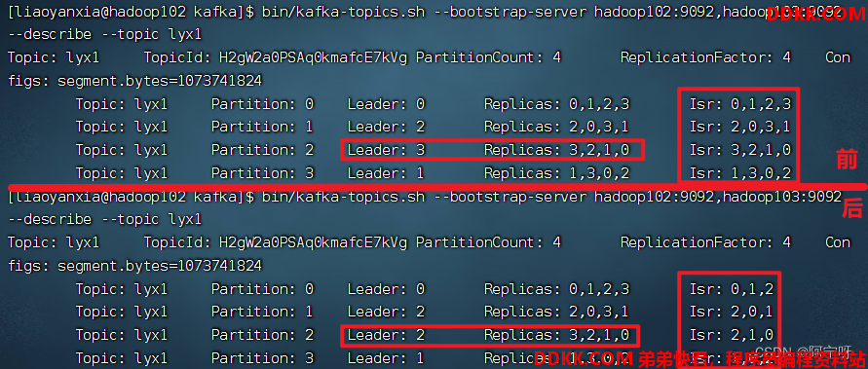Click "Leader: 1" in the Isr: 1,3,0,2 row

386,173
